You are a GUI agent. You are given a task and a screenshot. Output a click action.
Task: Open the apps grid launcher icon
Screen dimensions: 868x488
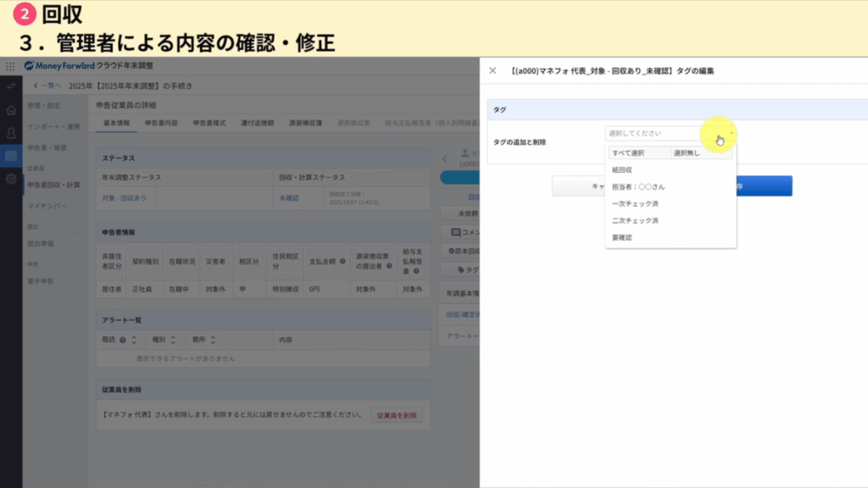click(x=10, y=66)
